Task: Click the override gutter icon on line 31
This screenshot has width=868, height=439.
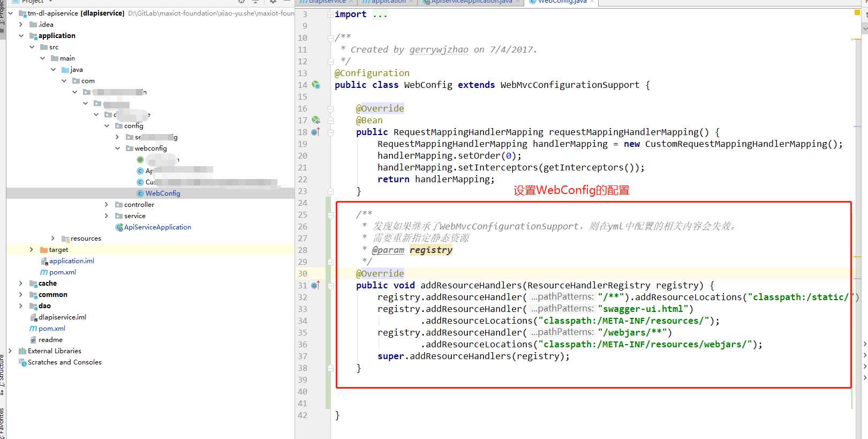Action: point(315,285)
